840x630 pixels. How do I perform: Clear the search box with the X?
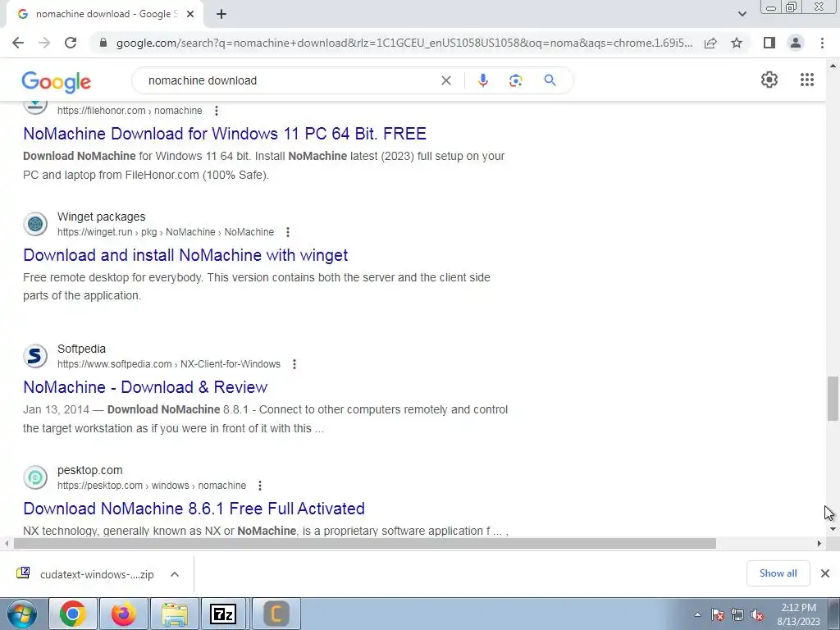(x=445, y=80)
